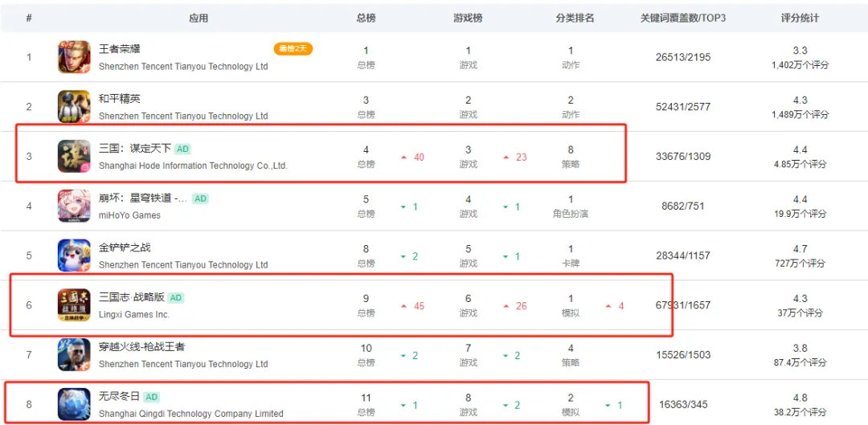Image resolution: width=868 pixels, height=425 pixels.
Task: Click the 卡牌 category label
Action: coord(571,264)
